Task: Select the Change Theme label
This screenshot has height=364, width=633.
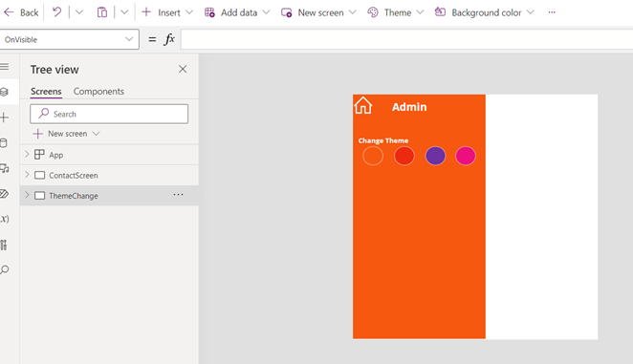Action: [383, 140]
